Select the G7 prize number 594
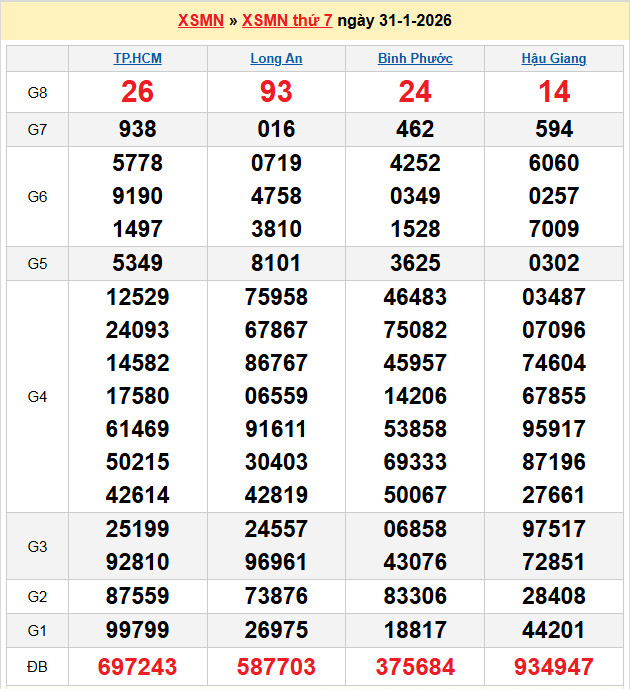Image resolution: width=630 pixels, height=689 pixels. (x=554, y=129)
